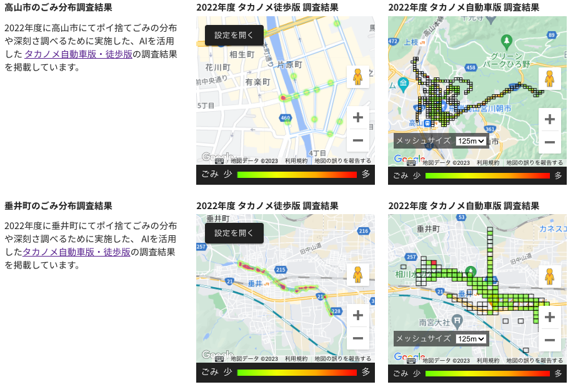This screenshot has width=573, height=392.
Task: Zoom in on the Takayama walking map
Action: tap(358, 117)
